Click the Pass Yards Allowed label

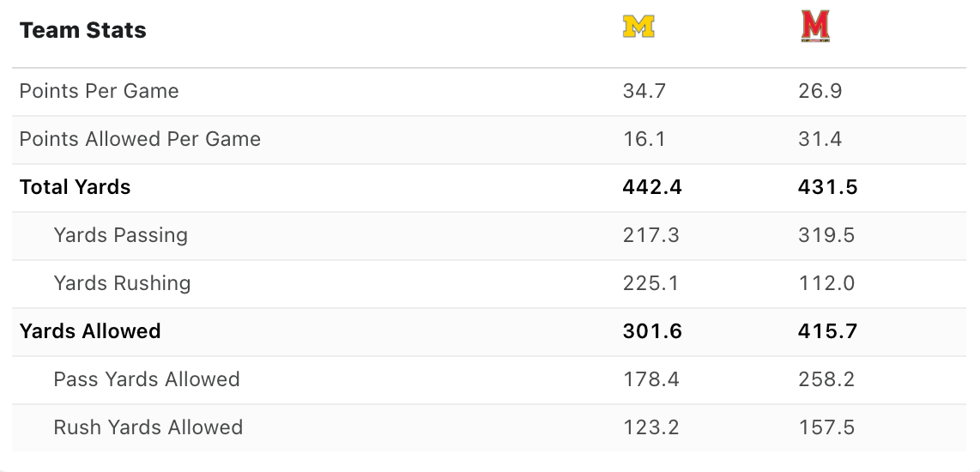(147, 378)
